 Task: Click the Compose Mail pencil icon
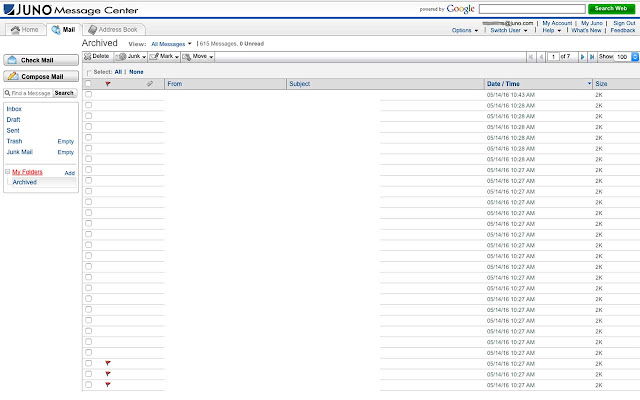pos(13,76)
